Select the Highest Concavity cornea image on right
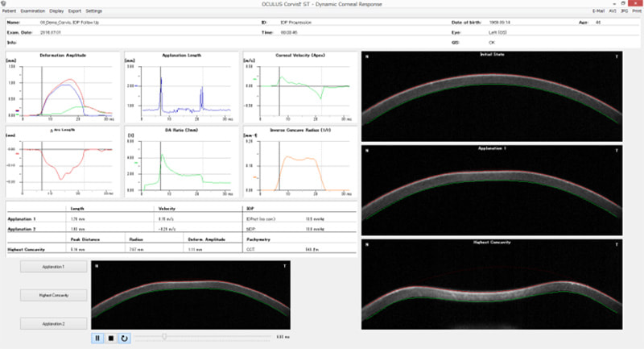Image resolution: width=644 pixels, height=349 pixels. click(492, 284)
